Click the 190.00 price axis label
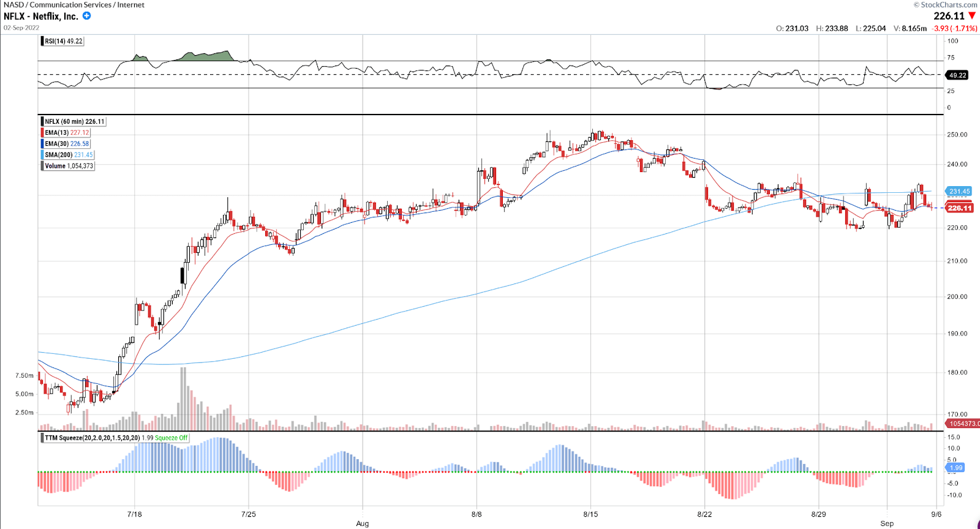Viewport: 980px width, 529px height. point(957,334)
